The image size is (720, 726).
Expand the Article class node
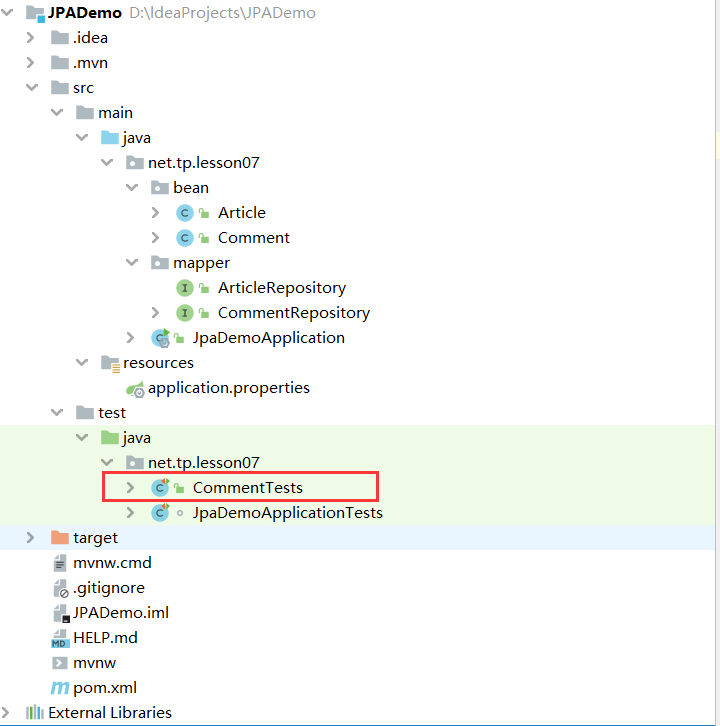tap(156, 213)
